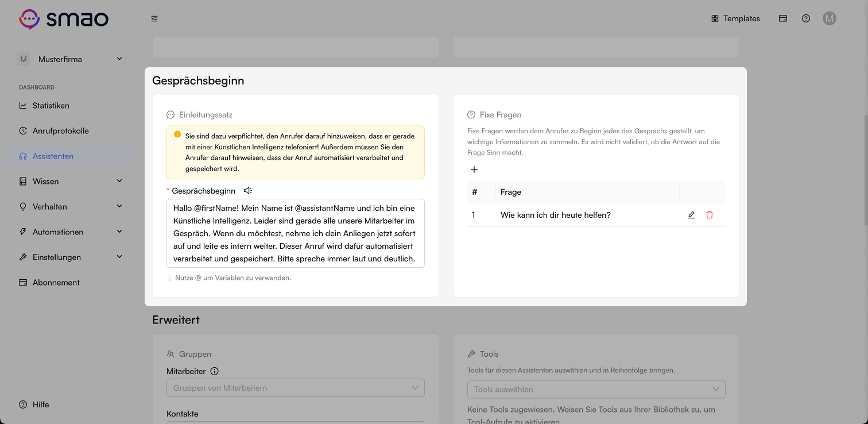Click into the Gesprächsbeginn text area
868x424 pixels.
pyautogui.click(x=296, y=233)
